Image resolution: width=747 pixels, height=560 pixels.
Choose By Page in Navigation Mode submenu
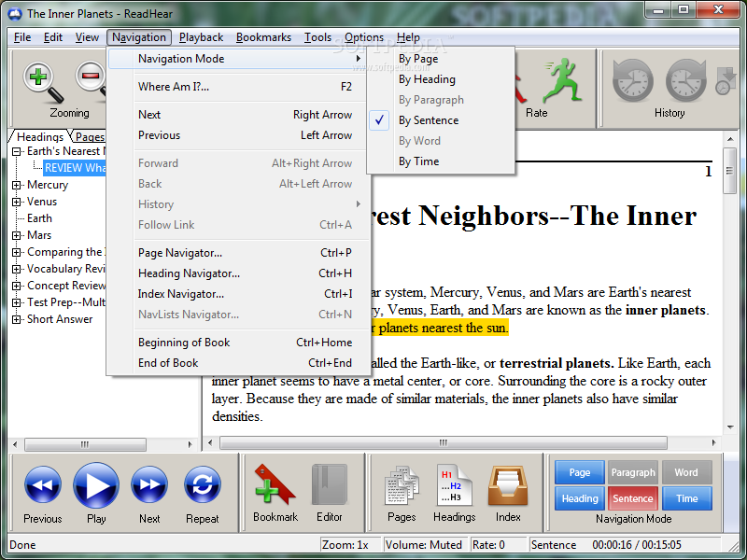coord(441,59)
